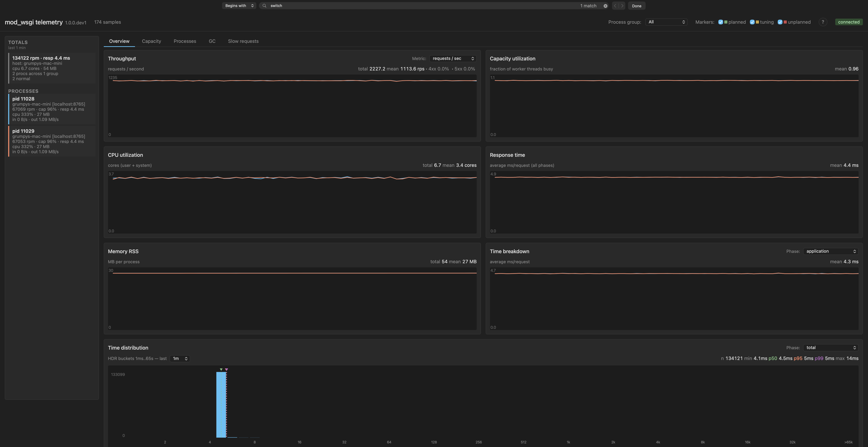
Task: Open Time breakdown Phase dropdown
Action: pyautogui.click(x=831, y=251)
